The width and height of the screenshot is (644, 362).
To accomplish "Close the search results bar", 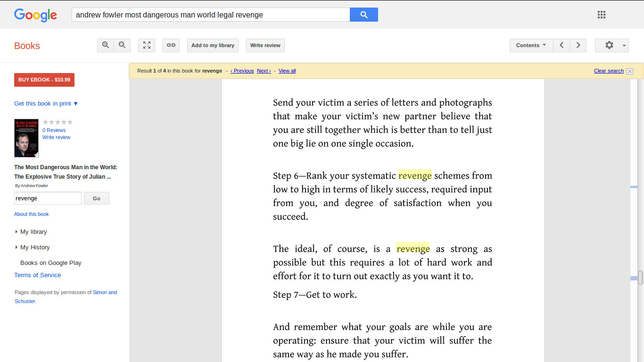I will [x=630, y=71].
